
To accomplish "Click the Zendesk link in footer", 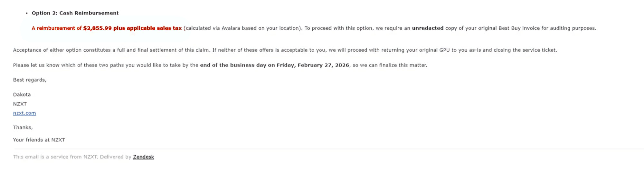I will tap(143, 157).
